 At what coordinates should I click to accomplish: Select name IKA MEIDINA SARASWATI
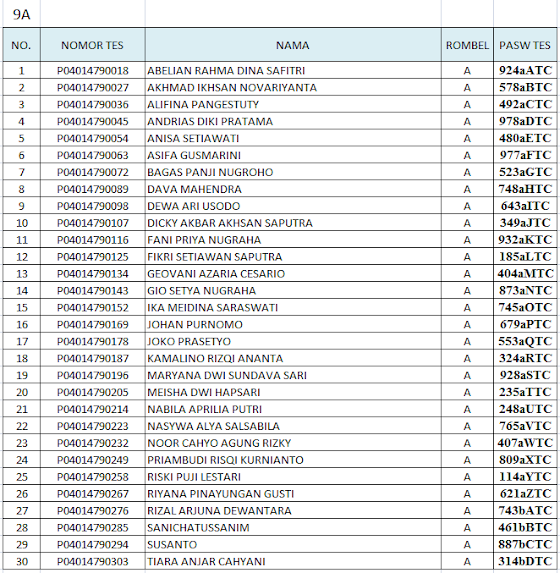212,308
